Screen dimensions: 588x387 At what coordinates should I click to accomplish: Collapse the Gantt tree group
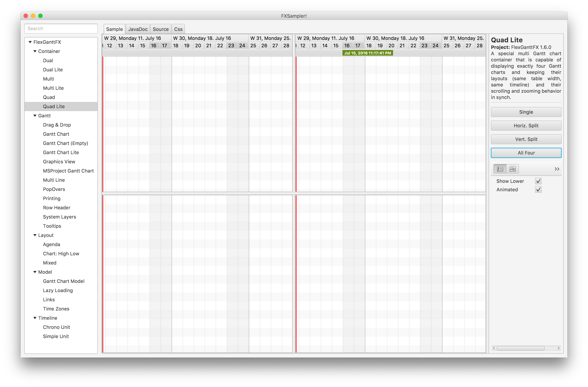click(x=35, y=116)
